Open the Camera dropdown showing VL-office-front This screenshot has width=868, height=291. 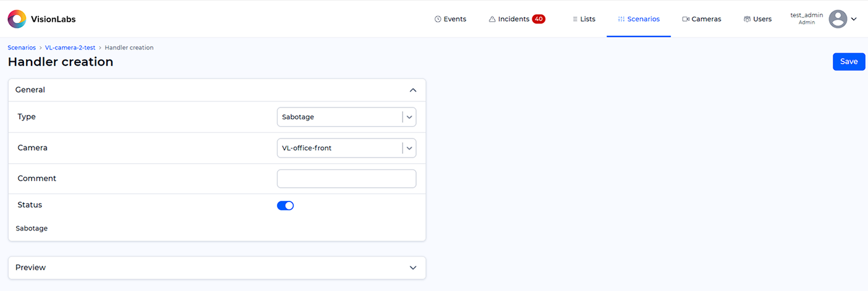[x=346, y=148]
